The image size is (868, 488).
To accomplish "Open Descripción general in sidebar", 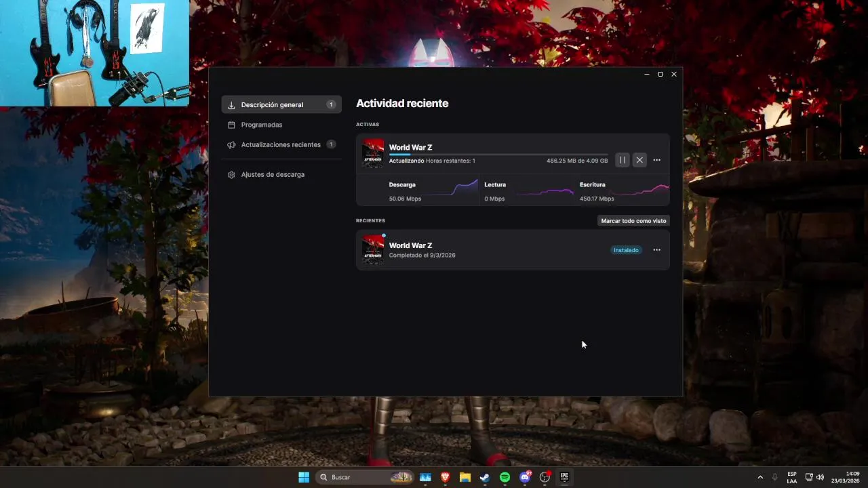I will pos(281,104).
